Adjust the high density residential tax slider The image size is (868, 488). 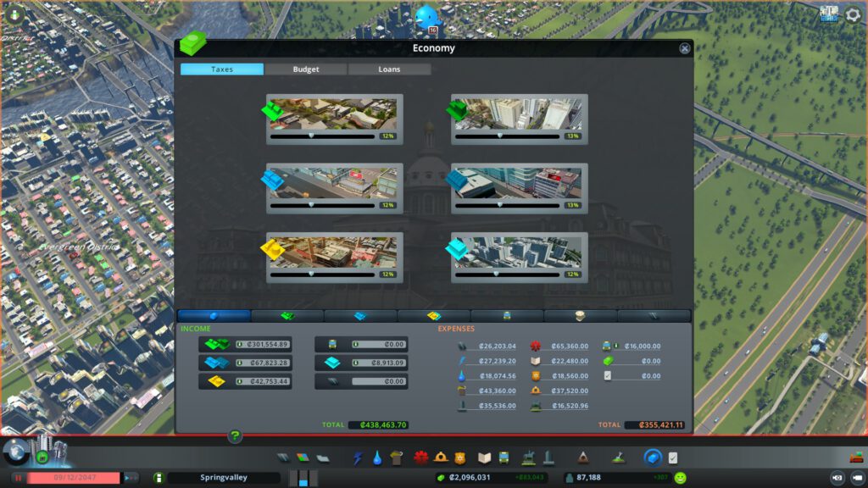[508, 136]
